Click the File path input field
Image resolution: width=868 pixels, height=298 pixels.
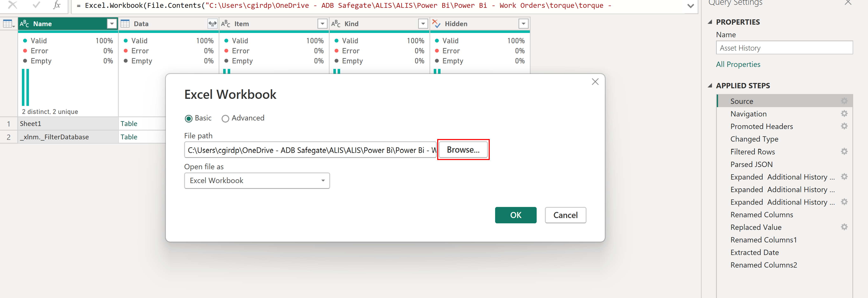click(x=310, y=150)
